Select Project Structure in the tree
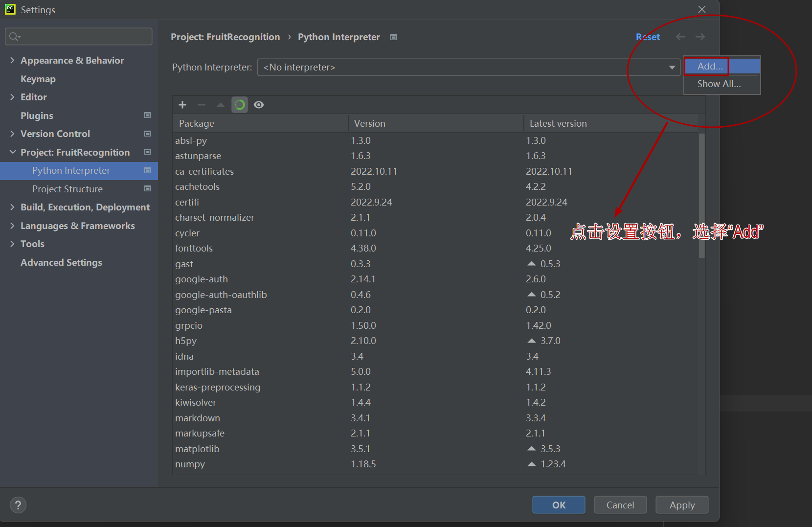 pos(68,189)
